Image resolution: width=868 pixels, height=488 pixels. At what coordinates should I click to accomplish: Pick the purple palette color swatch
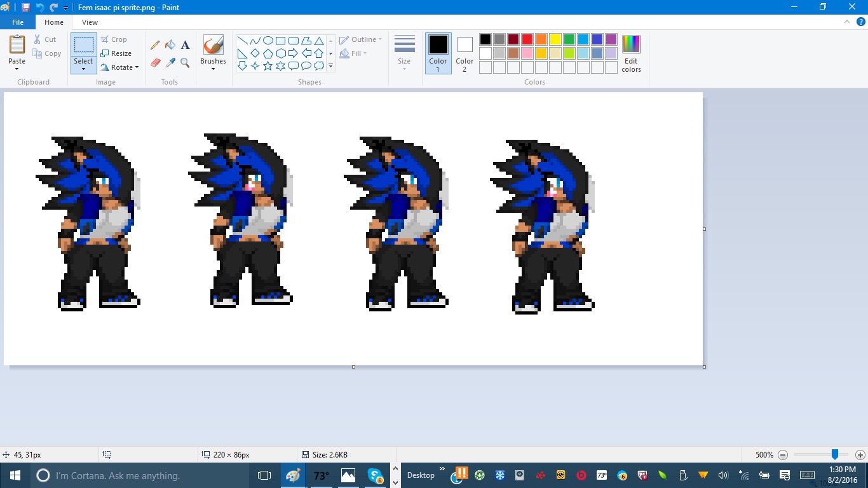[x=611, y=39]
